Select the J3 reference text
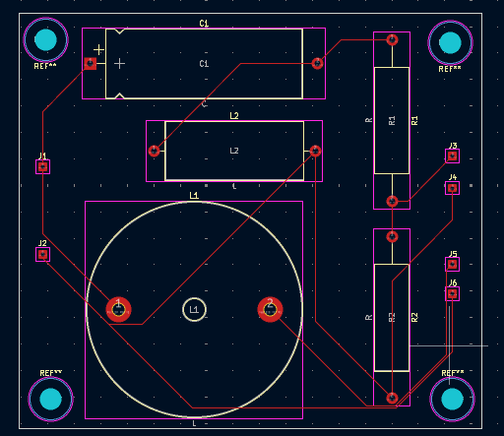Image resolution: width=504 pixels, height=436 pixels. 453,146
